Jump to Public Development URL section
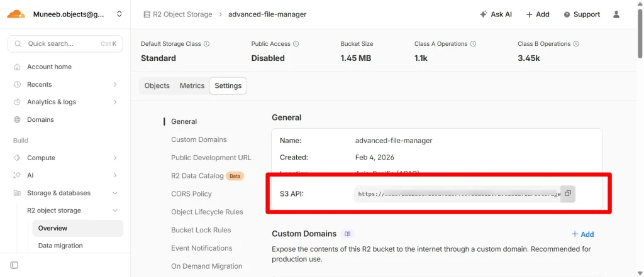 (x=211, y=158)
